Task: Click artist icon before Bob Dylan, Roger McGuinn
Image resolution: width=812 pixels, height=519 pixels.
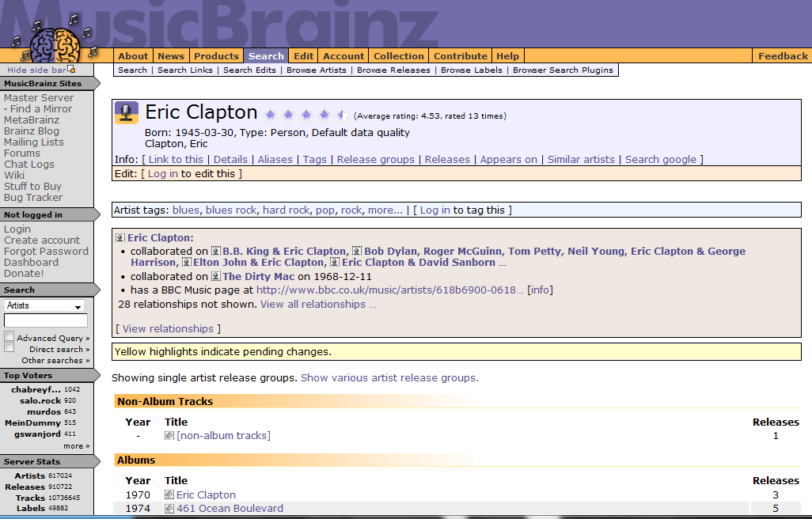Action: [357, 251]
